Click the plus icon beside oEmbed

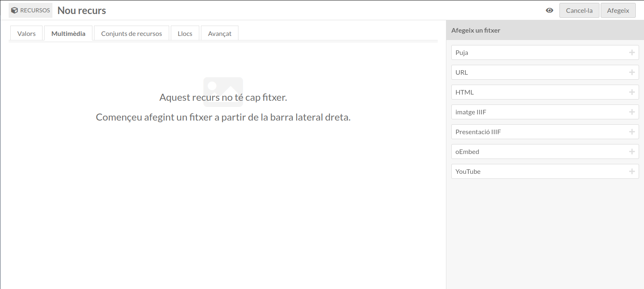click(x=632, y=152)
